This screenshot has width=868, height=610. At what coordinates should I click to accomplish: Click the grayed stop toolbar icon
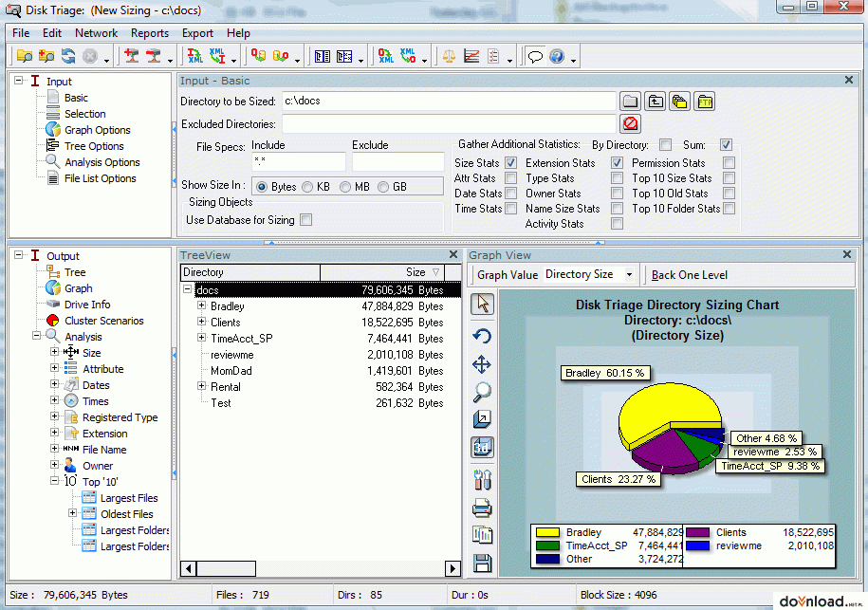90,56
